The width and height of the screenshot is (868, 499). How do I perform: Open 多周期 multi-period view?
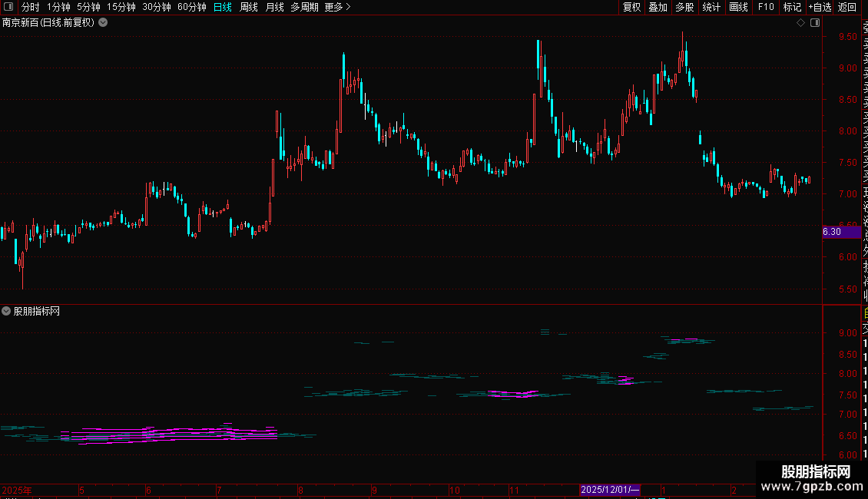tap(304, 7)
